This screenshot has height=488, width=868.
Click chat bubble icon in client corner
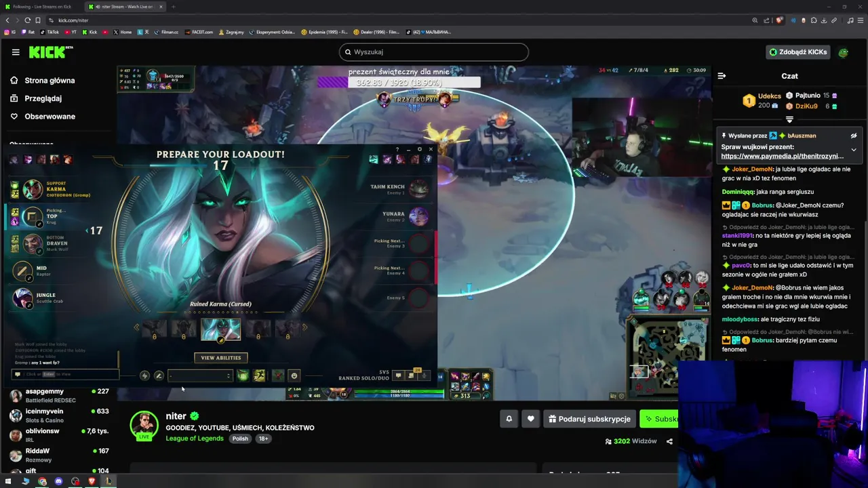pyautogui.click(x=399, y=375)
